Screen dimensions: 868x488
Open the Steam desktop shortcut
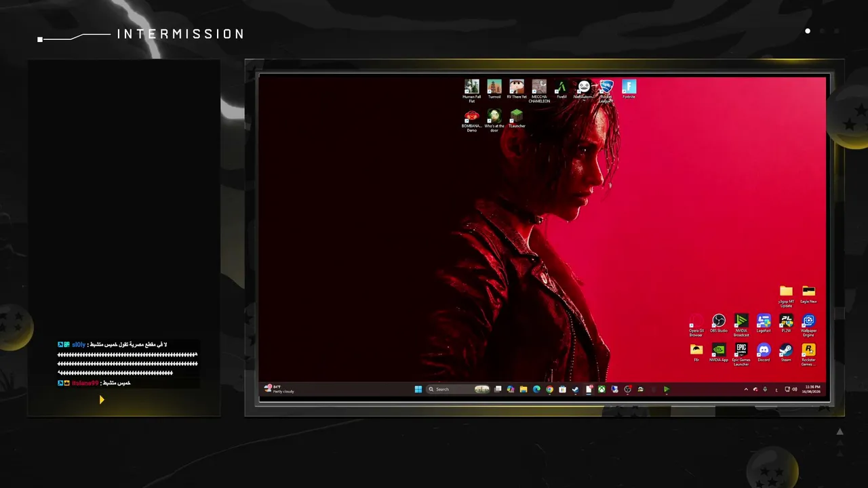click(786, 352)
